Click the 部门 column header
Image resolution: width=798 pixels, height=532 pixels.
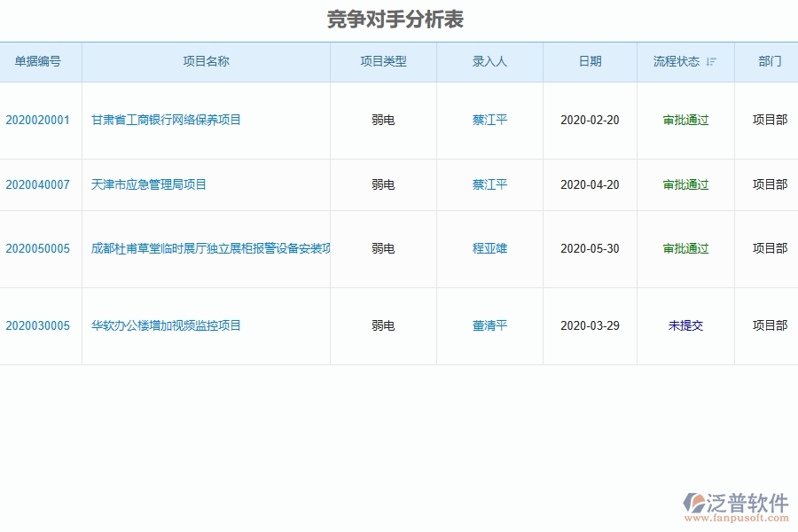768,62
